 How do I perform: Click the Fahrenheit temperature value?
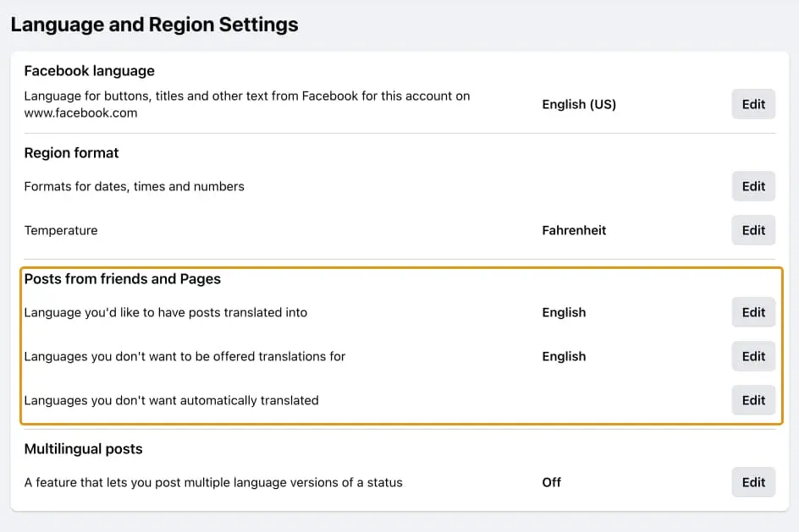pyautogui.click(x=574, y=230)
